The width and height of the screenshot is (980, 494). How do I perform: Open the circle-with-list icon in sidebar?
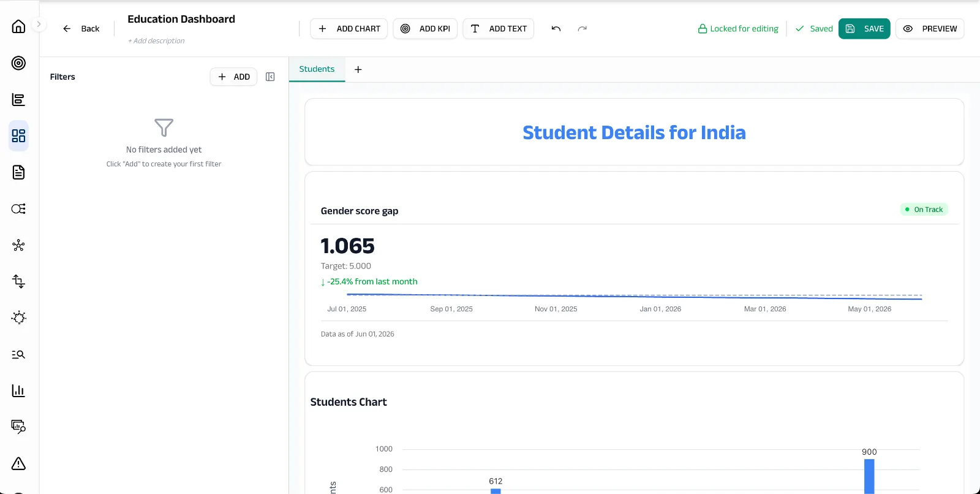click(18, 208)
